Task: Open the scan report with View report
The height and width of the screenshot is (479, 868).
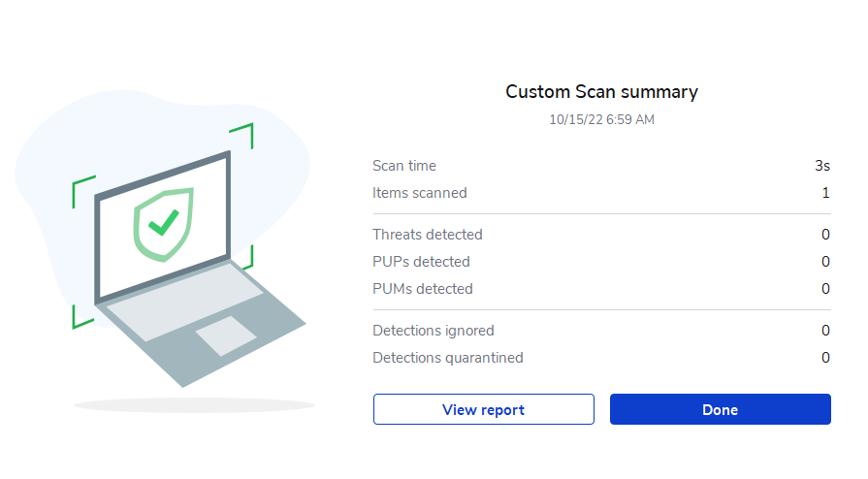Action: [483, 409]
